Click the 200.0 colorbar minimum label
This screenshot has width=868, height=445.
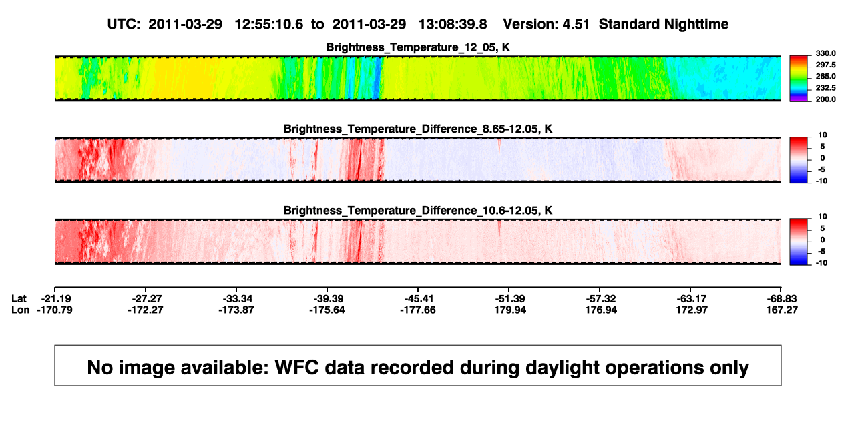click(827, 99)
